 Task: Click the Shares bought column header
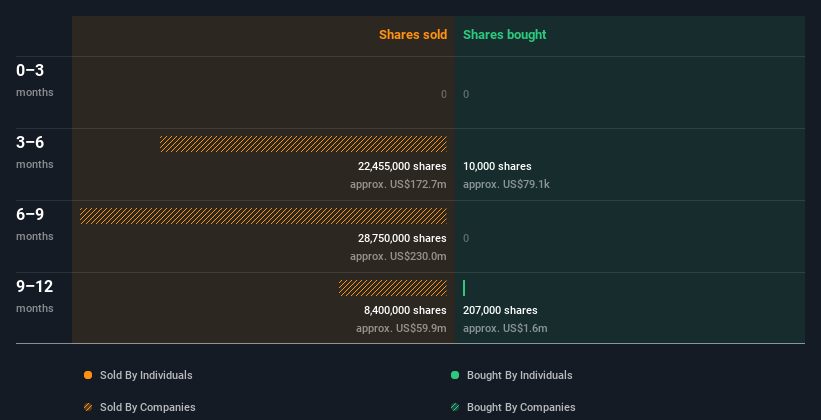505,35
